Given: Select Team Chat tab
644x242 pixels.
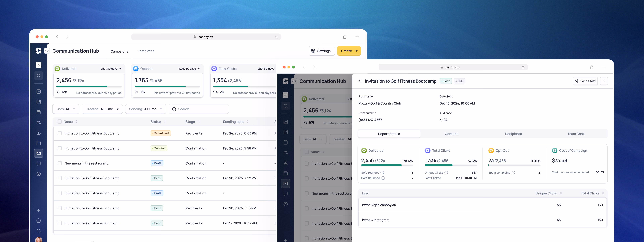Looking at the screenshot, I should pos(576,134).
